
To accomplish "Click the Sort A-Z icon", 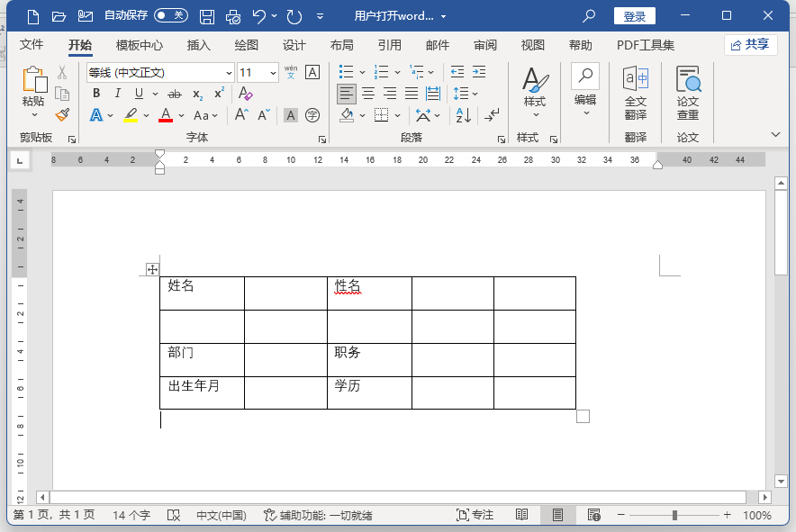I will tap(464, 115).
